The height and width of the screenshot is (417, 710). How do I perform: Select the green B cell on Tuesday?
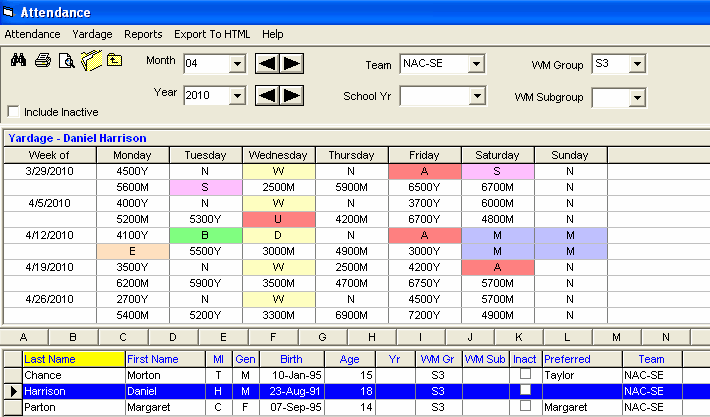point(206,235)
